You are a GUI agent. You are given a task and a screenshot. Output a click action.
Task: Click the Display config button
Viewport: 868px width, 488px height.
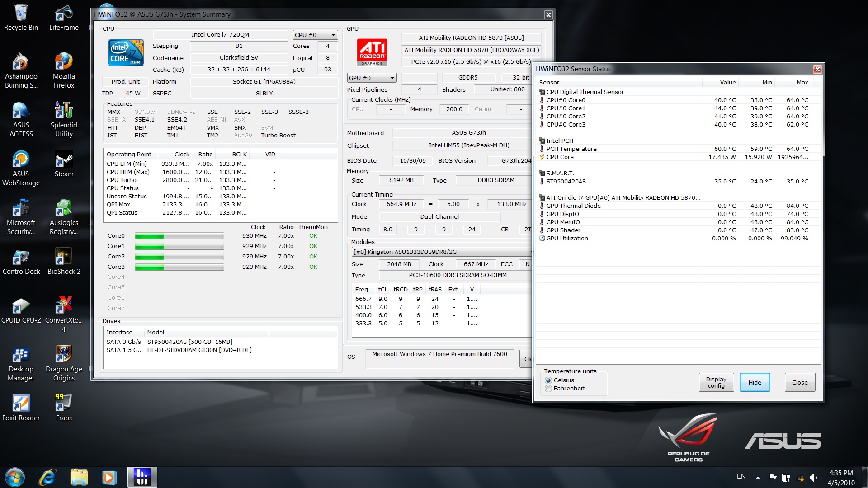click(716, 382)
